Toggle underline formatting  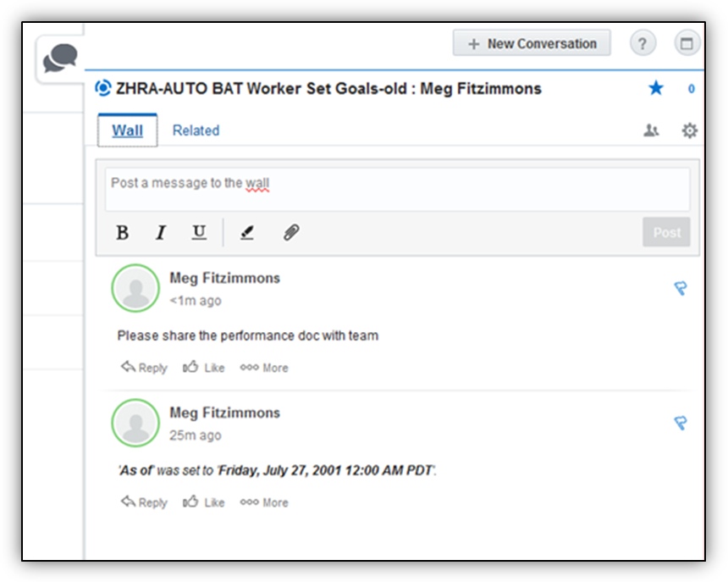(199, 232)
